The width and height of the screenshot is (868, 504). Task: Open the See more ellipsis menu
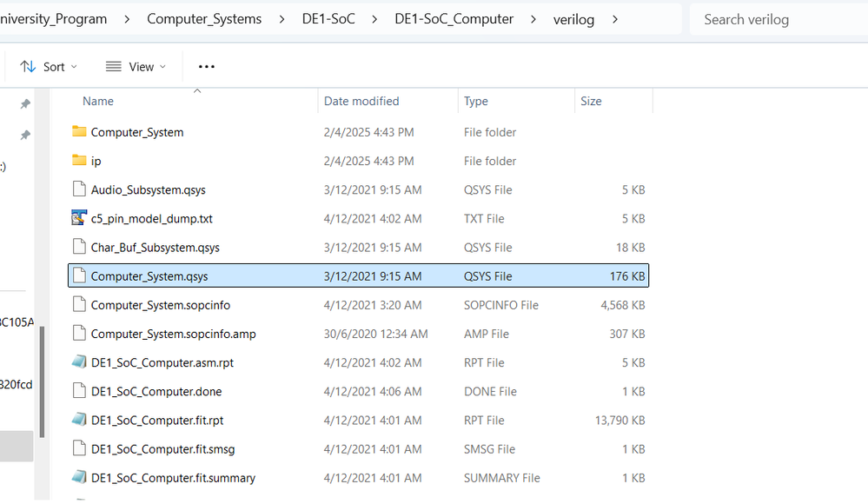pyautogui.click(x=207, y=66)
